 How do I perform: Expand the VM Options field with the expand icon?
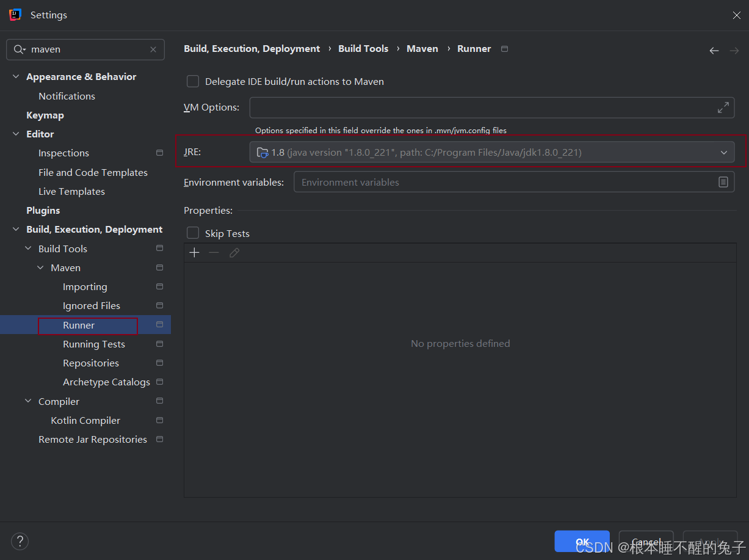pos(723,107)
